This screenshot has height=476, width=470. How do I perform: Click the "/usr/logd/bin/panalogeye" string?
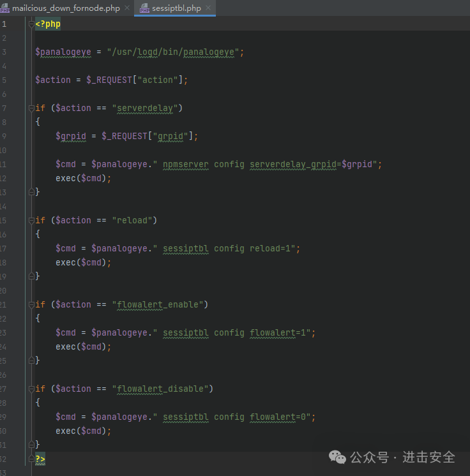coord(172,52)
